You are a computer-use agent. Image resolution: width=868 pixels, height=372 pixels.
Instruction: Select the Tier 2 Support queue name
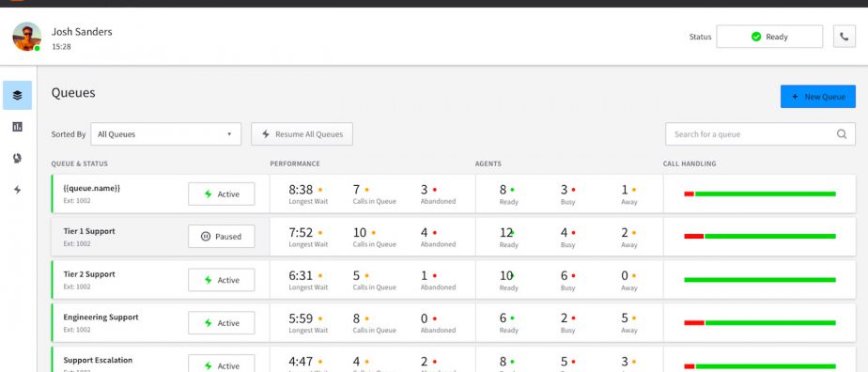89,274
